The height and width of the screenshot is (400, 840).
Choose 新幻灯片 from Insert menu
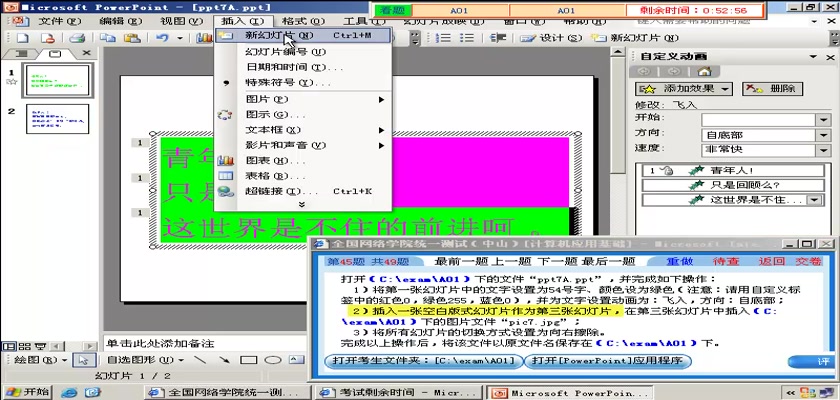coord(303,35)
